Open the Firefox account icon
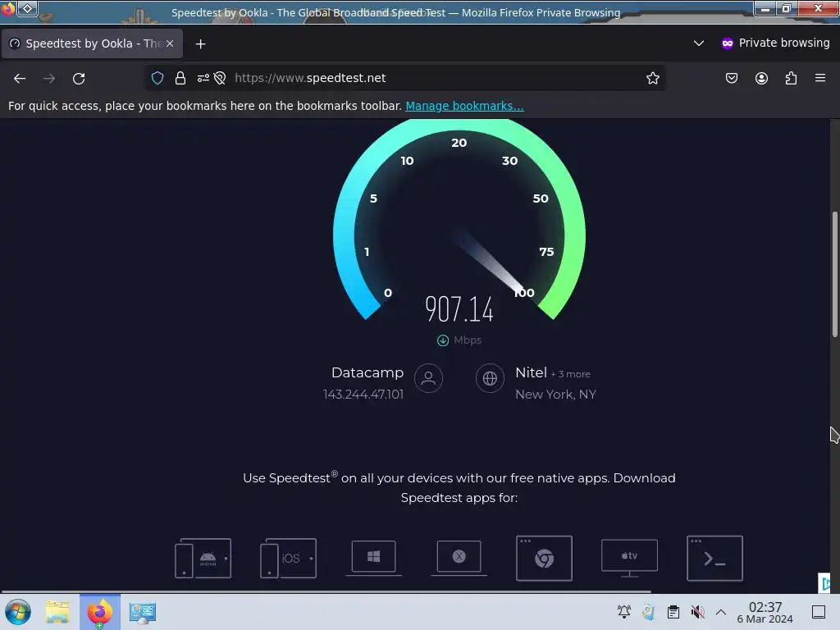The height and width of the screenshot is (630, 840). 761,78
